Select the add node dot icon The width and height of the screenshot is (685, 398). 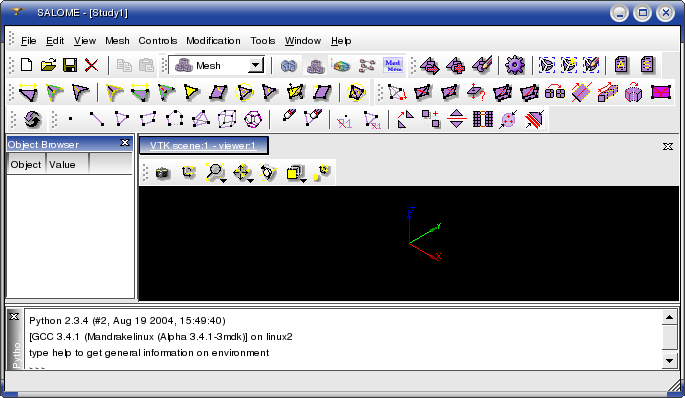(x=70, y=119)
